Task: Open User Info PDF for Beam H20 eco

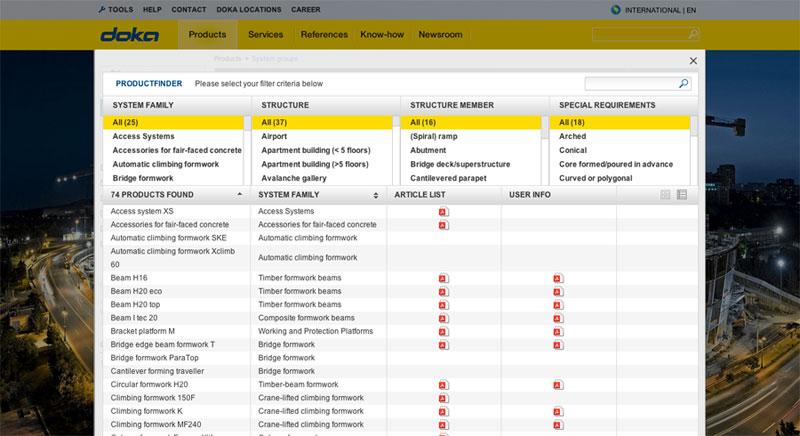Action: (x=558, y=292)
